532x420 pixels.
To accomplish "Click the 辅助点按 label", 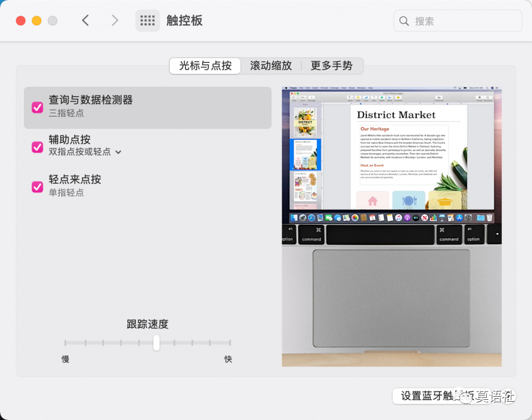I will point(70,139).
